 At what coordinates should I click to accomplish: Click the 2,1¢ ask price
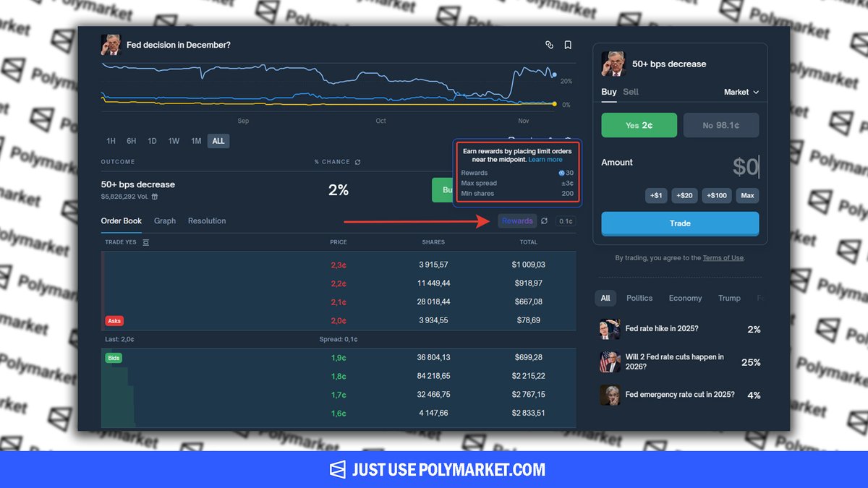tap(339, 302)
